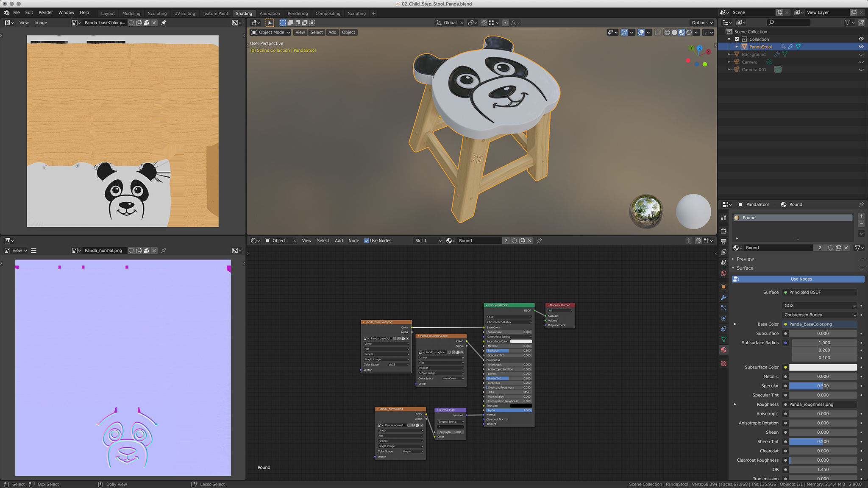Expand the Preview panel
Image resolution: width=868 pixels, height=488 pixels.
coord(745,259)
